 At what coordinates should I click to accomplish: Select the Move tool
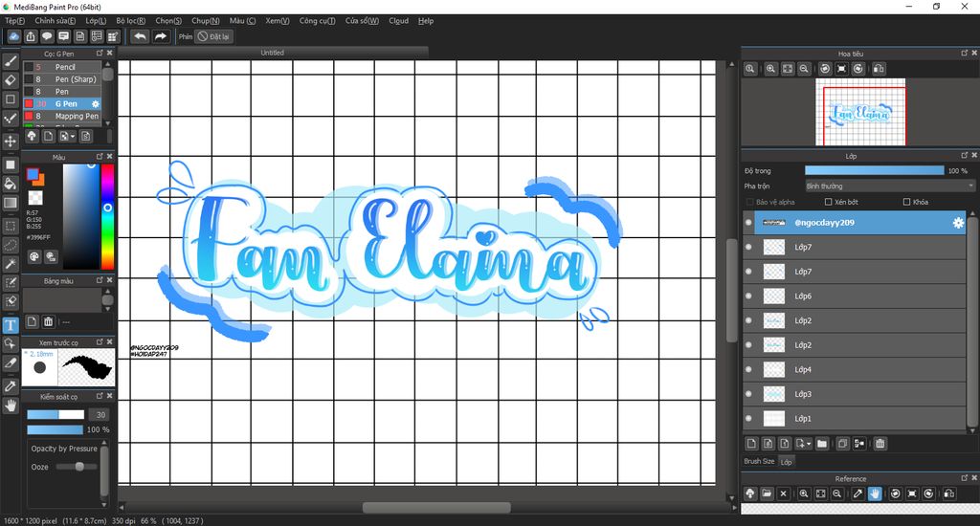10,142
